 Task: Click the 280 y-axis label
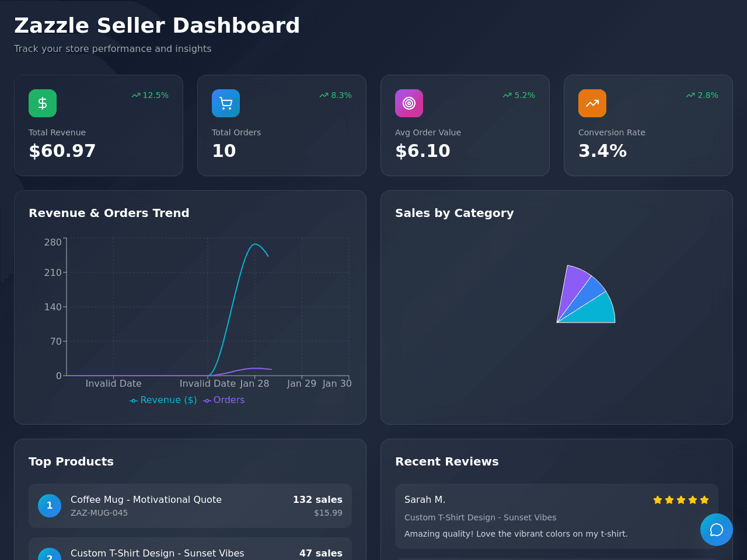tap(53, 242)
